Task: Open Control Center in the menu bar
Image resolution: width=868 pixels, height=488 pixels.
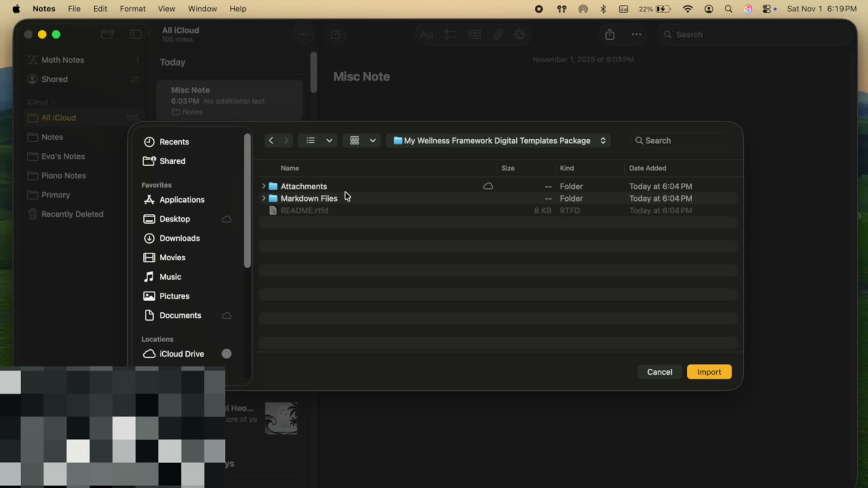Action: (767, 9)
